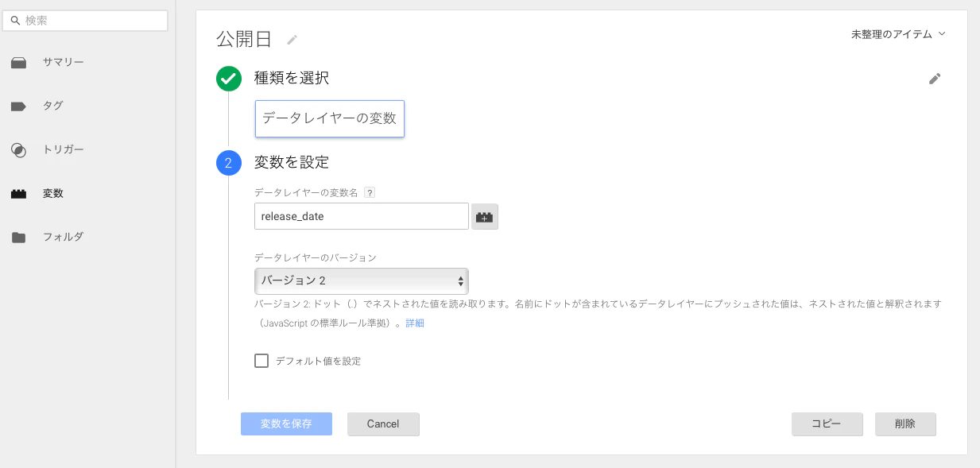This screenshot has width=980, height=468.
Task: Open the 詳細 link
Action: 415,323
